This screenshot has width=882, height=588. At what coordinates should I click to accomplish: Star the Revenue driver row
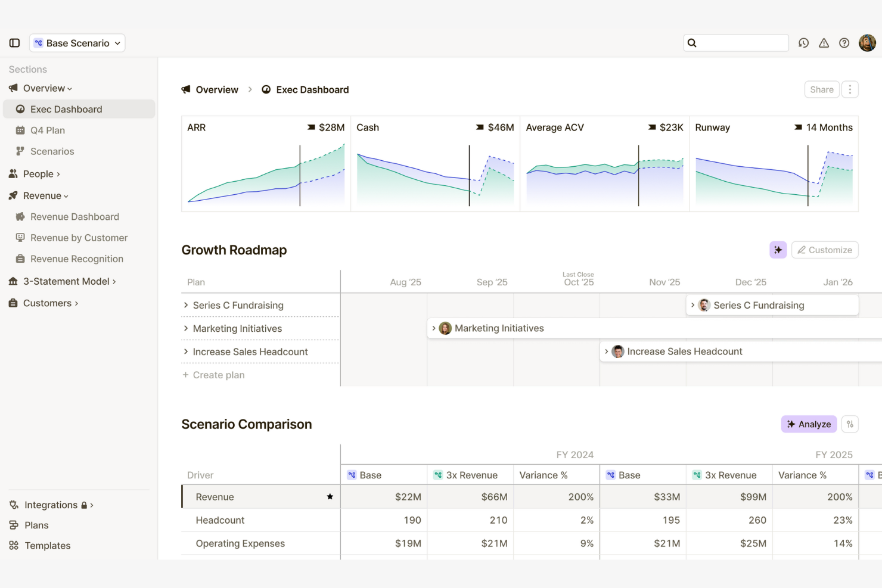pyautogui.click(x=330, y=496)
